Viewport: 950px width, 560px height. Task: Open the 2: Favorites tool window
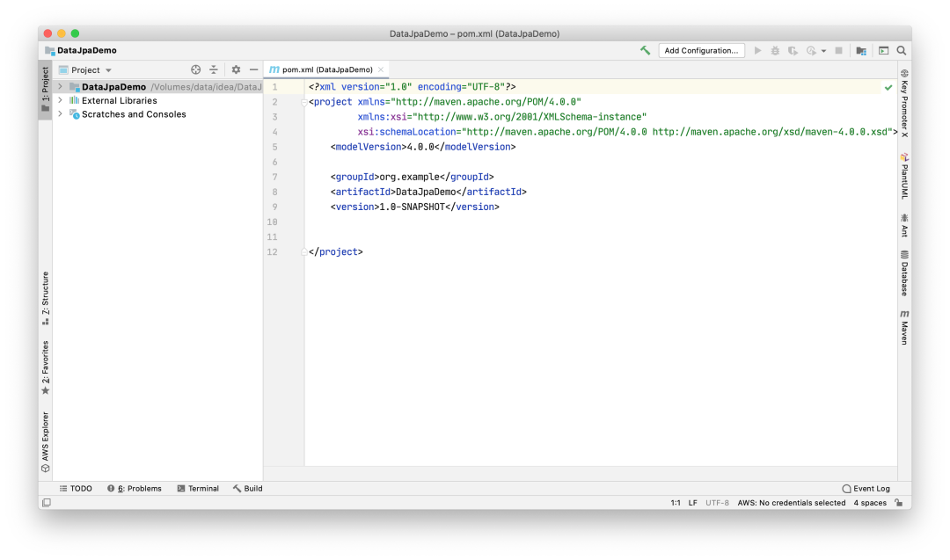[46, 368]
